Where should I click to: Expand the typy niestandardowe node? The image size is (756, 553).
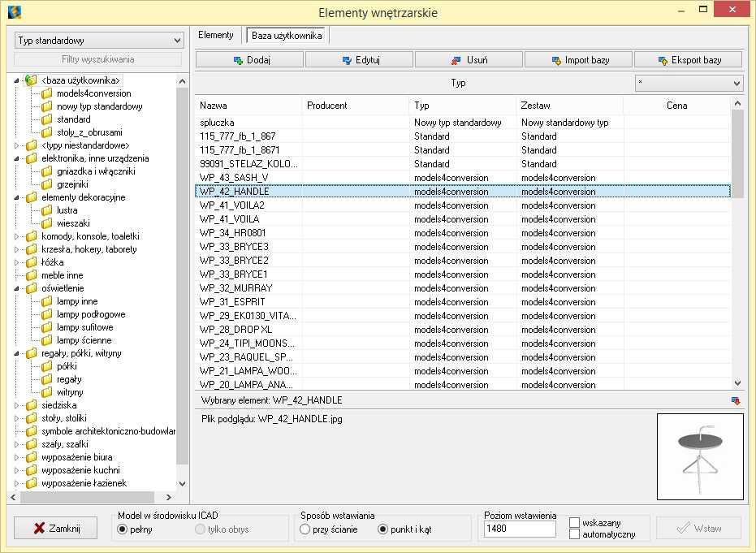pyautogui.click(x=16, y=145)
